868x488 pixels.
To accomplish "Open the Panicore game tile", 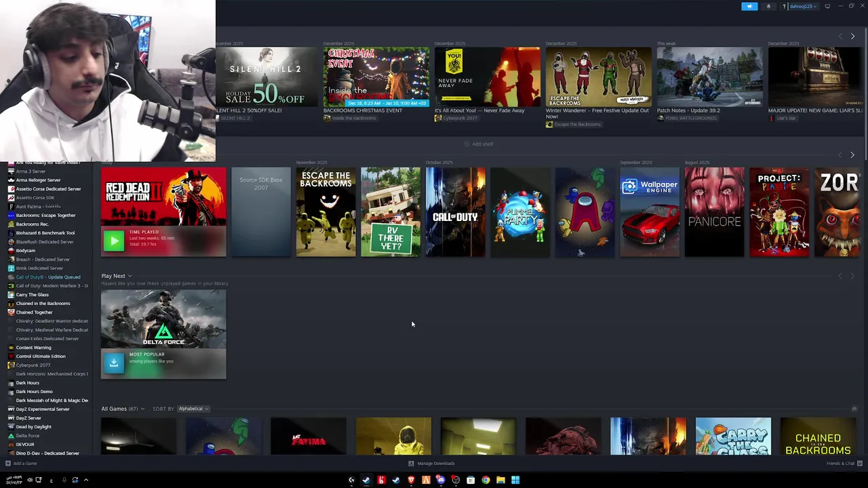I will coord(714,212).
